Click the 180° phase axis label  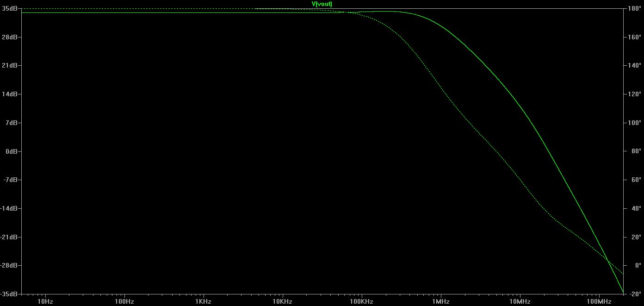635,8
